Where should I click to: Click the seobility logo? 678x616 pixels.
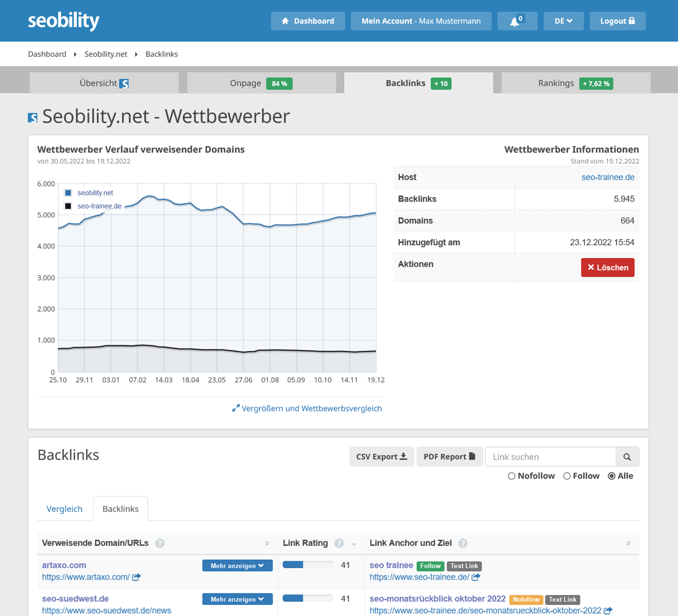point(63,21)
